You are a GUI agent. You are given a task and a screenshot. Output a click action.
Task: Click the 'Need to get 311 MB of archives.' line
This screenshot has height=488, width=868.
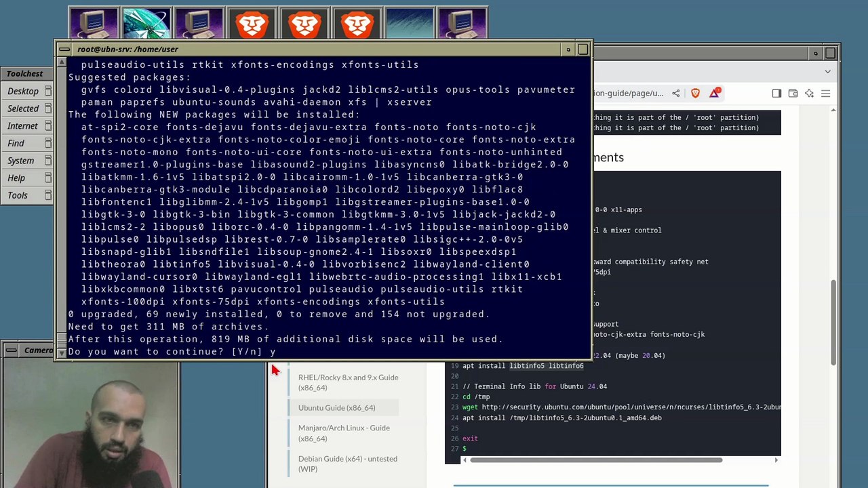pyautogui.click(x=168, y=326)
